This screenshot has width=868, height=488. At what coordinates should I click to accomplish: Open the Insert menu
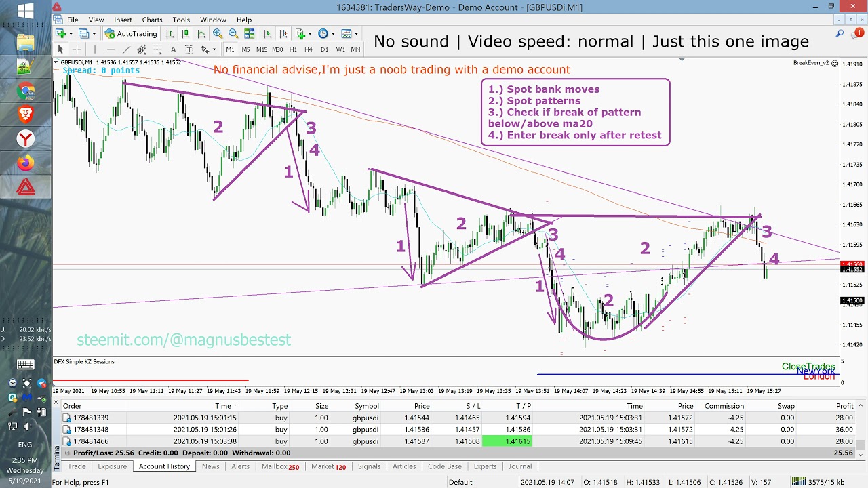[x=123, y=20]
